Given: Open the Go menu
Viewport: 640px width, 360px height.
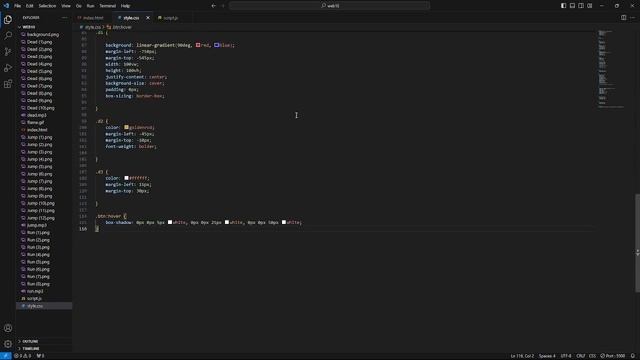Looking at the screenshot, I should [x=79, y=6].
